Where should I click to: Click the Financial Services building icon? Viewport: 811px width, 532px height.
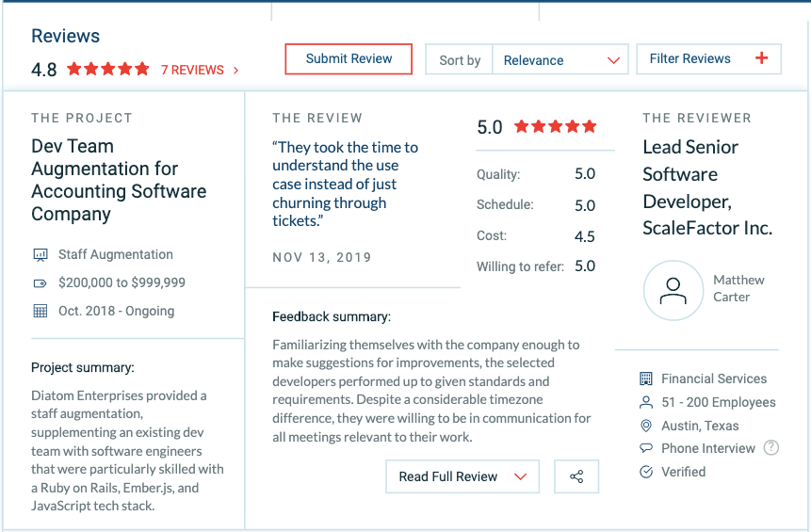[646, 379]
